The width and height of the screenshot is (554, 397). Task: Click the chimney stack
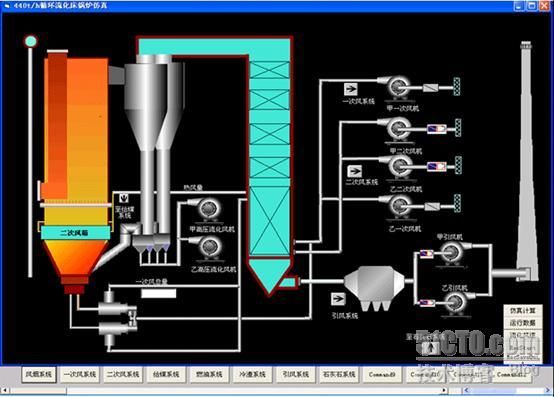[x=527, y=161]
